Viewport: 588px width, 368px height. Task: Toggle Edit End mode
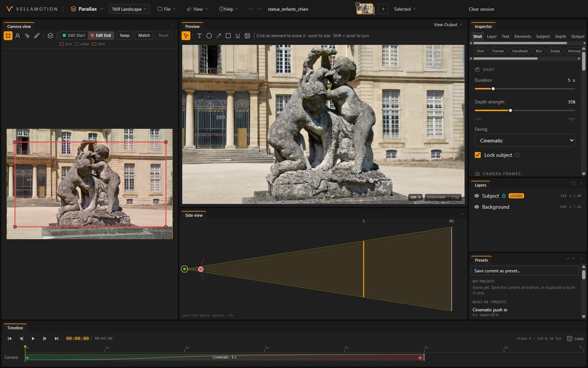click(101, 35)
